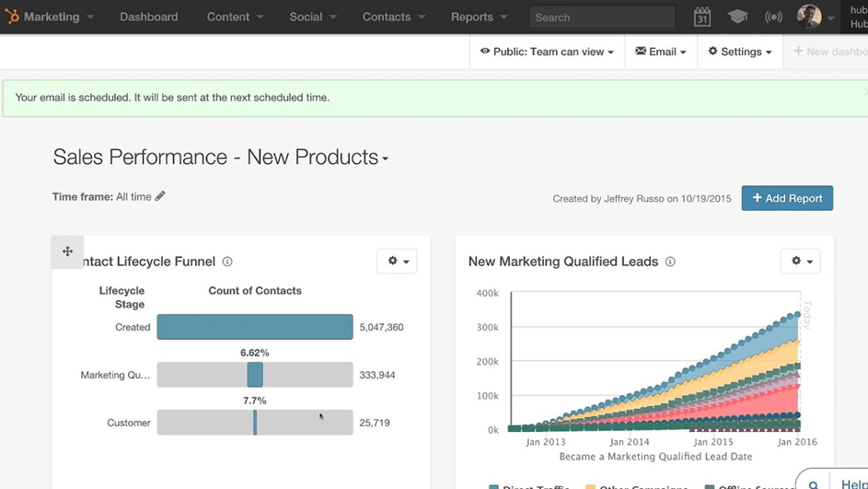Open the Email dropdown

661,52
